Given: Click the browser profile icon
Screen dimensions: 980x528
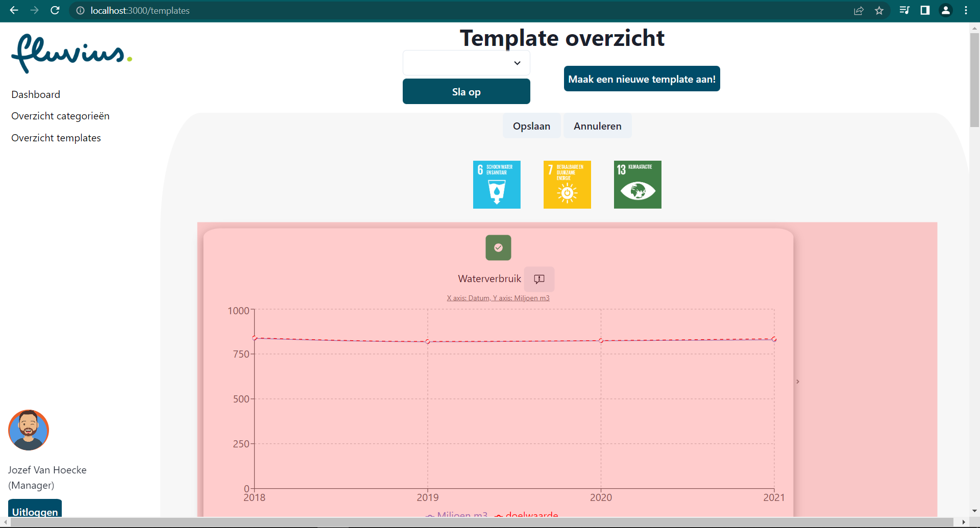Looking at the screenshot, I should coord(945,10).
